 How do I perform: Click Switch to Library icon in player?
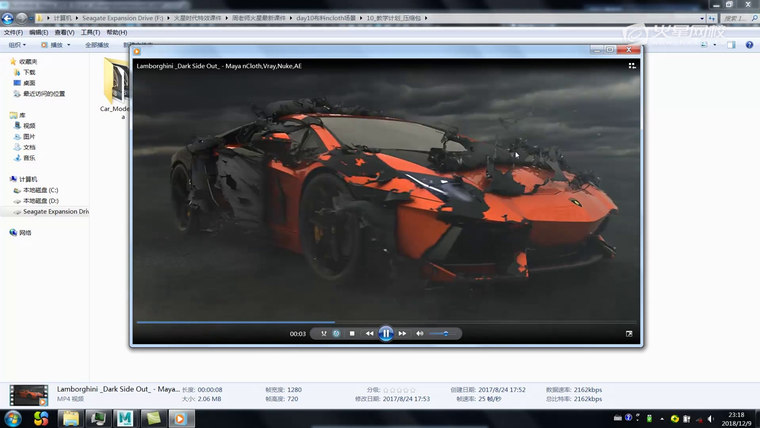632,65
